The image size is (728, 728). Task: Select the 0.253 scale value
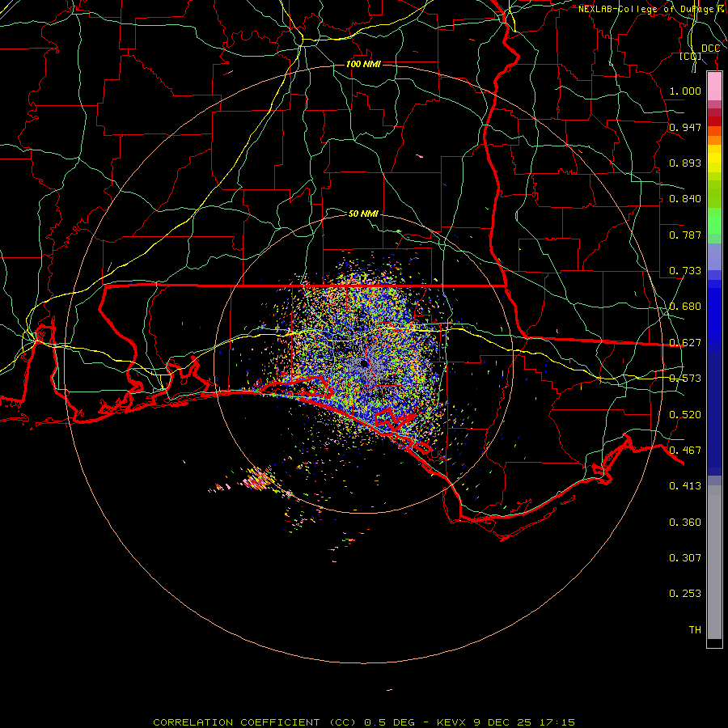tap(685, 594)
